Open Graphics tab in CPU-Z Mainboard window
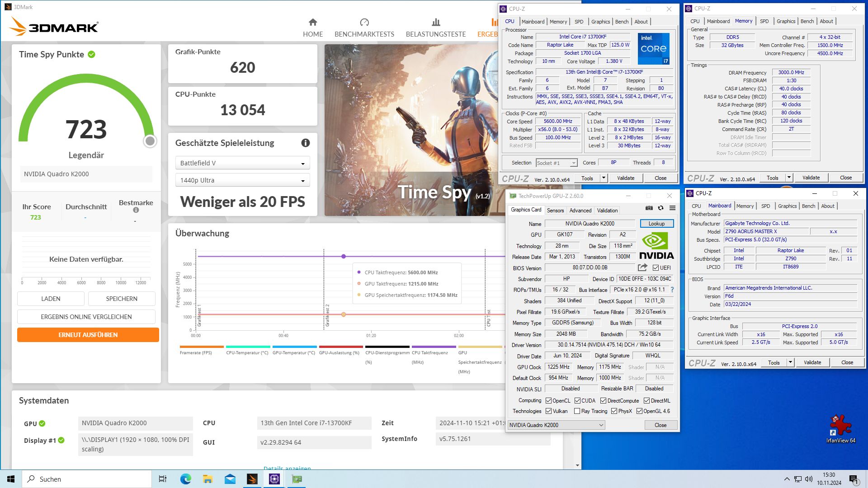 [x=787, y=206]
